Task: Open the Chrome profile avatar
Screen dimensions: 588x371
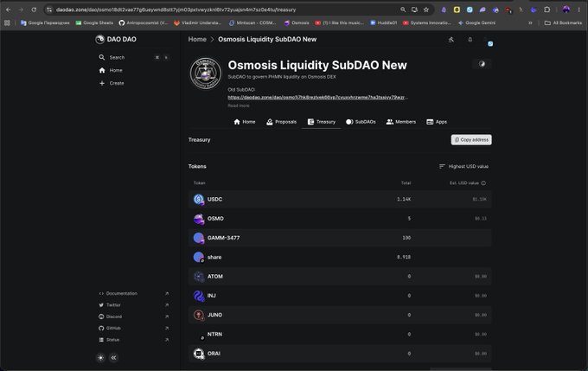Action: pyautogui.click(x=566, y=10)
